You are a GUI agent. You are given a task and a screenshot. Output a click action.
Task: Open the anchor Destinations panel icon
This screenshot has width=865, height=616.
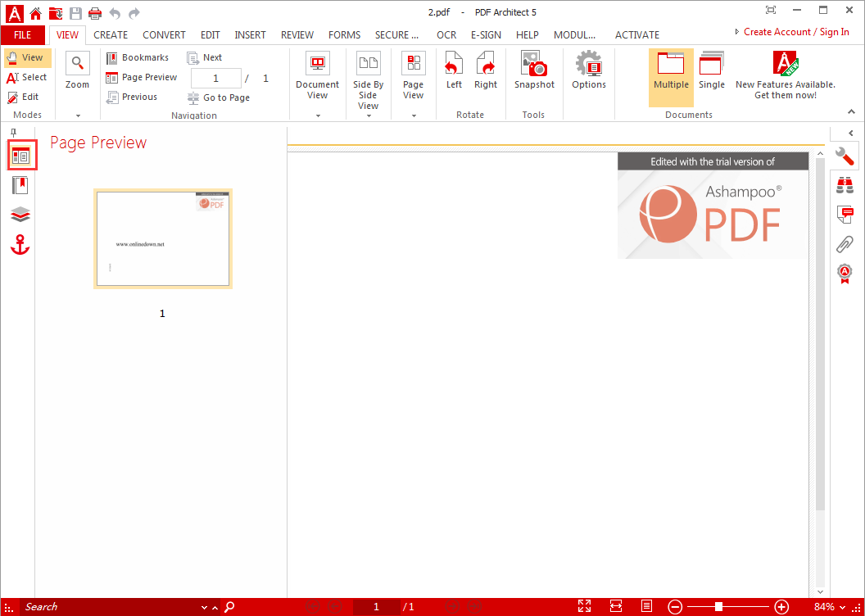coord(20,244)
